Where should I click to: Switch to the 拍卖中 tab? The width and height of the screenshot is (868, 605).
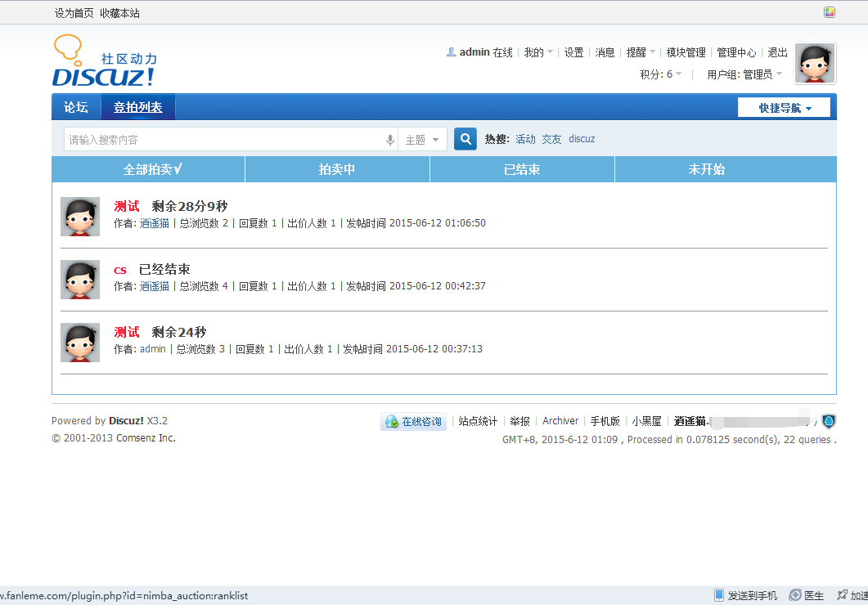click(x=337, y=169)
